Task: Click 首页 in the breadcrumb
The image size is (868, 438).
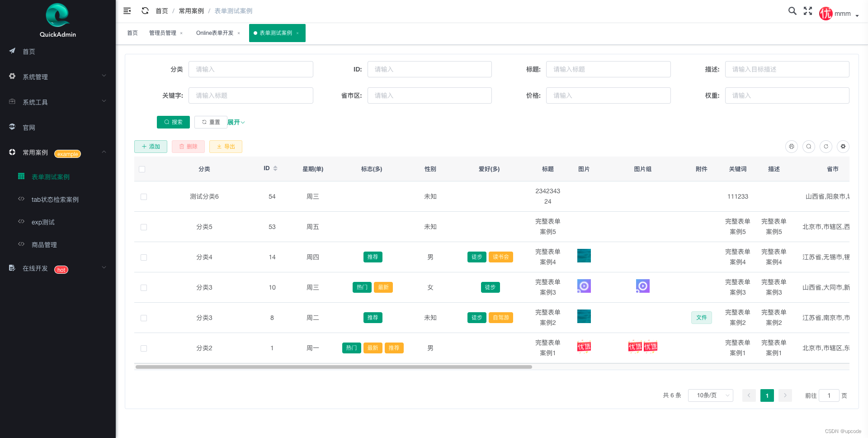Action: point(162,11)
